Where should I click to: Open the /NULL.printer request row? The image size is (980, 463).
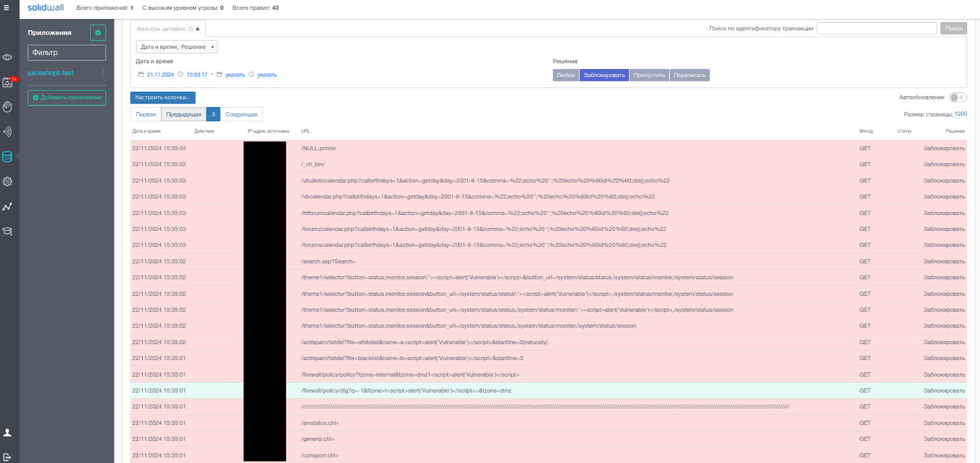pos(549,148)
